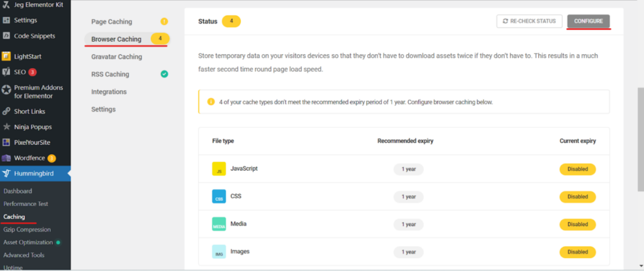Switch to Gravatar Caching section
644x272 pixels.
tap(116, 57)
